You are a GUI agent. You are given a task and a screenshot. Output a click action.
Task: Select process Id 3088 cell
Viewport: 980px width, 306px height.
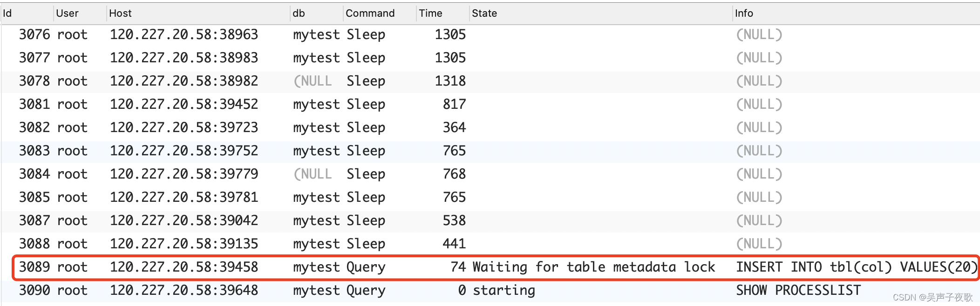click(x=34, y=244)
